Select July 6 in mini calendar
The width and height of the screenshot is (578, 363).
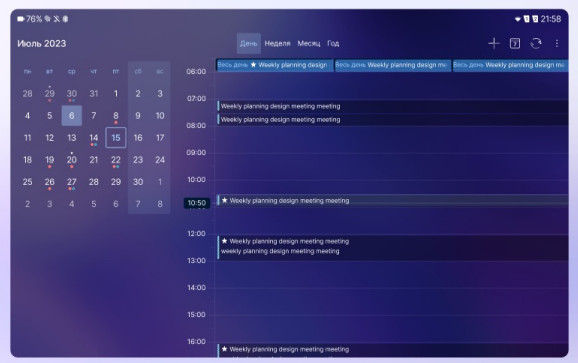[x=72, y=116]
